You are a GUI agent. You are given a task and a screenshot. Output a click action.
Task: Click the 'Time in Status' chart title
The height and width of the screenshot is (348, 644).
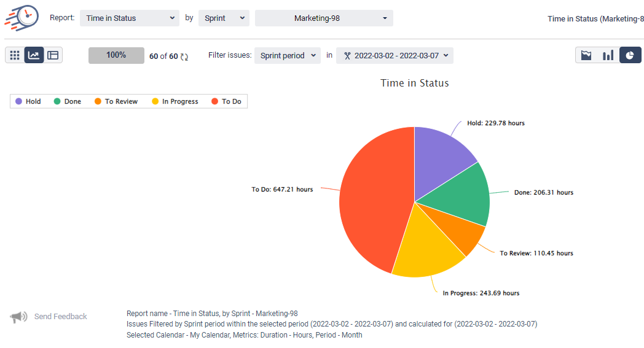(414, 83)
